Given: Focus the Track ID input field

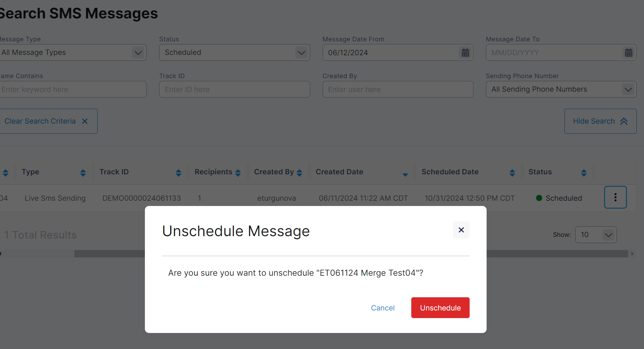Looking at the screenshot, I should (x=234, y=90).
